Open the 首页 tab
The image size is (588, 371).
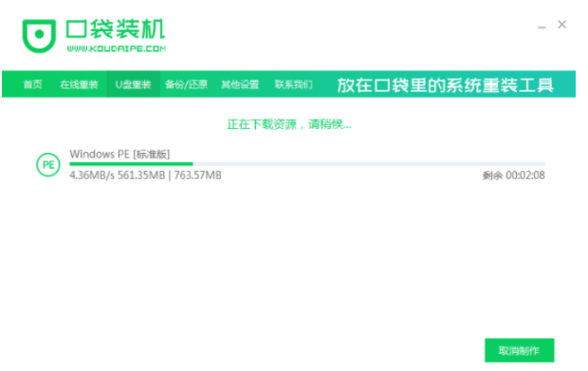coord(32,84)
